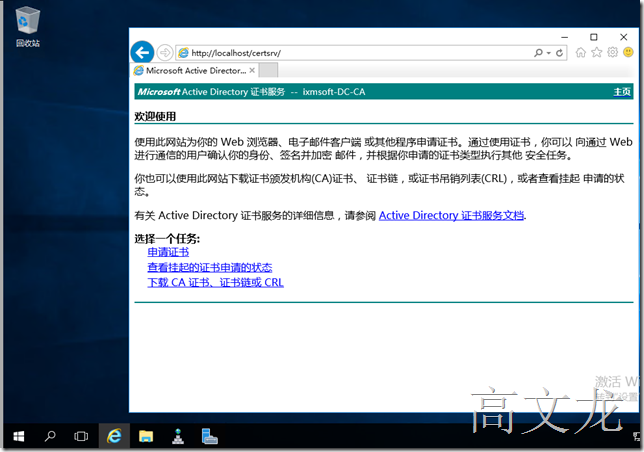Click 下载 CA 证书、证书链或 CRL link

click(x=215, y=283)
